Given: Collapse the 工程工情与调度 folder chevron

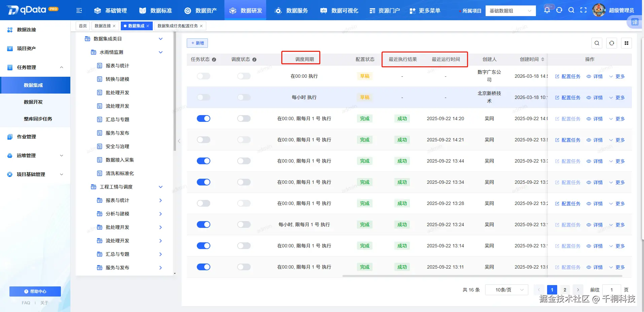Looking at the screenshot, I should pos(160,187).
